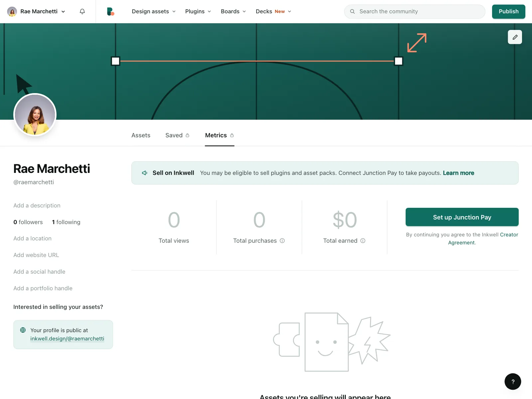Expand the Design assets menu
This screenshot has height=399, width=532.
pos(154,11)
